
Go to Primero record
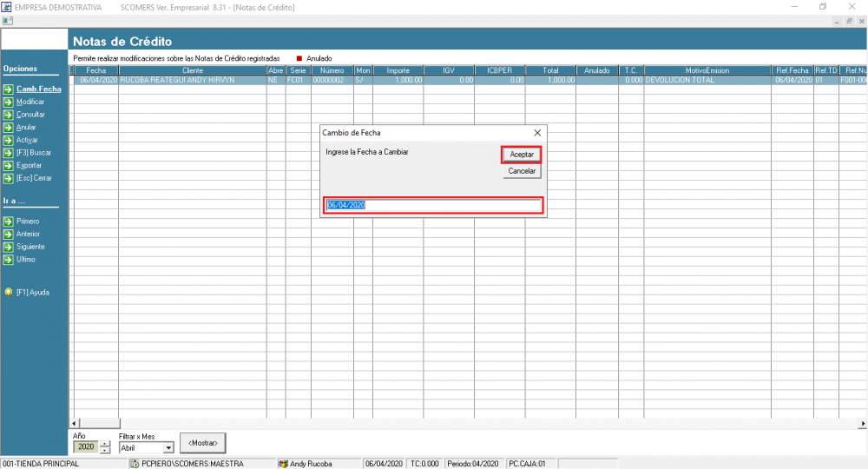tap(28, 221)
